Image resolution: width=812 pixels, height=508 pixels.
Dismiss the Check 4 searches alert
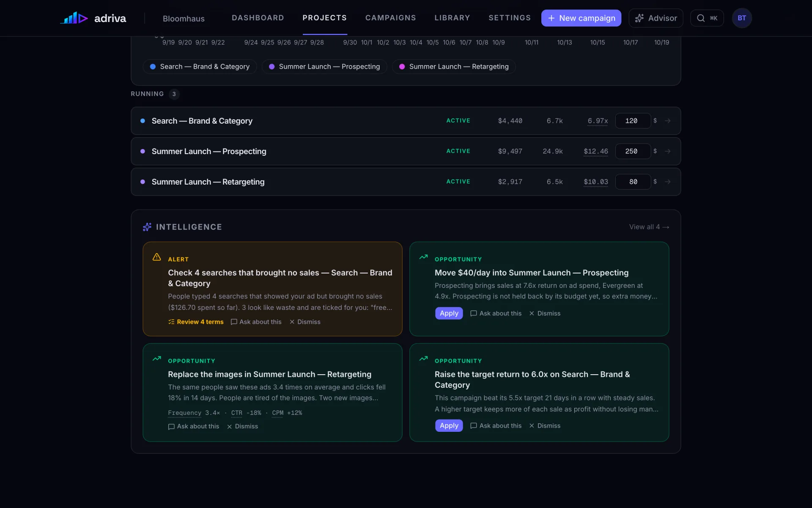coord(305,322)
